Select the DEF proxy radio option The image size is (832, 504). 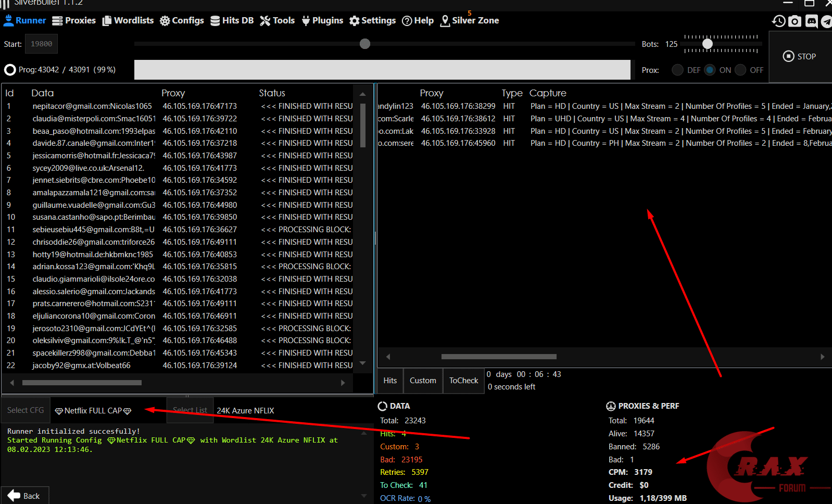pos(677,70)
